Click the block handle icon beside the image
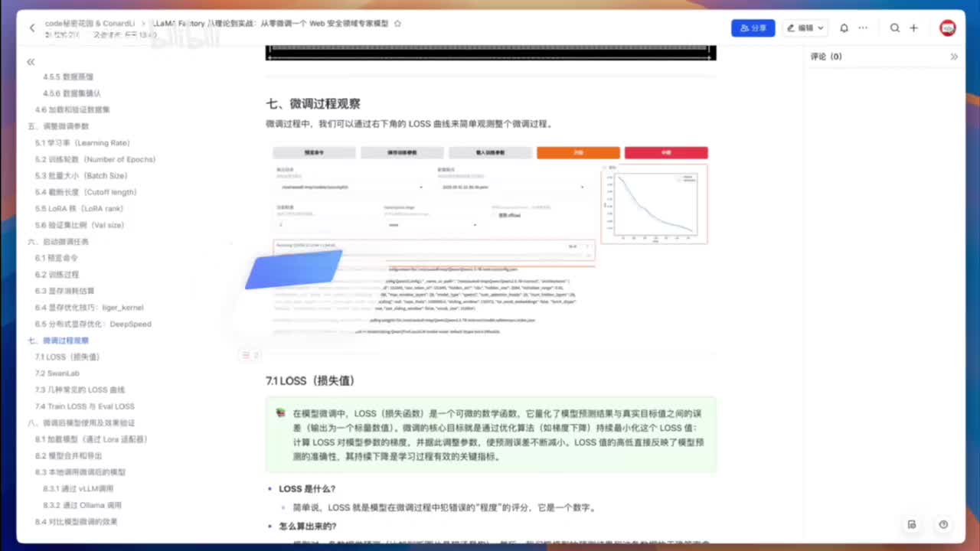This screenshot has height=551, width=980. [x=251, y=355]
